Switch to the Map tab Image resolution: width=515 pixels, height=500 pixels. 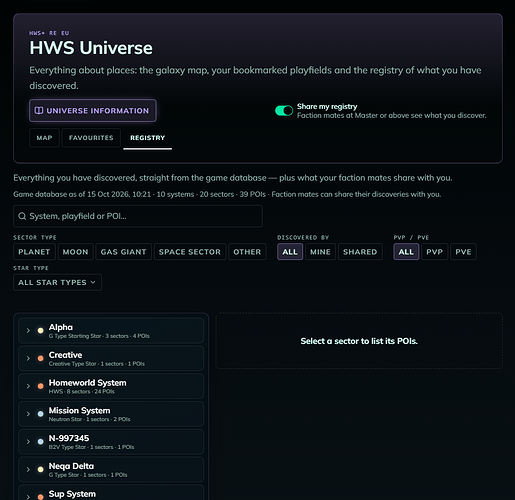point(44,138)
